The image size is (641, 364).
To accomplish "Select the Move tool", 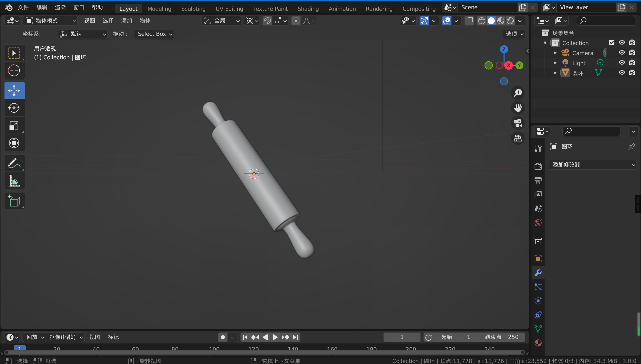I will tap(14, 90).
